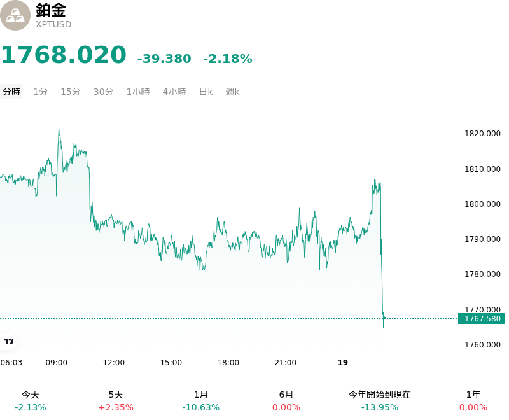Switch to 週k weekly chart
Image resolution: width=509 pixels, height=420 pixels.
(232, 92)
